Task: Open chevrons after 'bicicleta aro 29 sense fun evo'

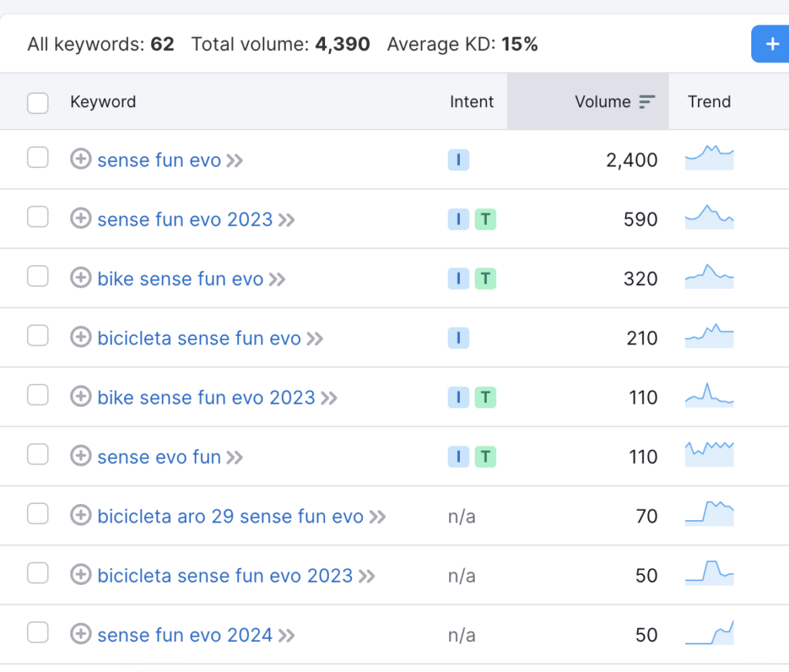Action: coord(378,517)
